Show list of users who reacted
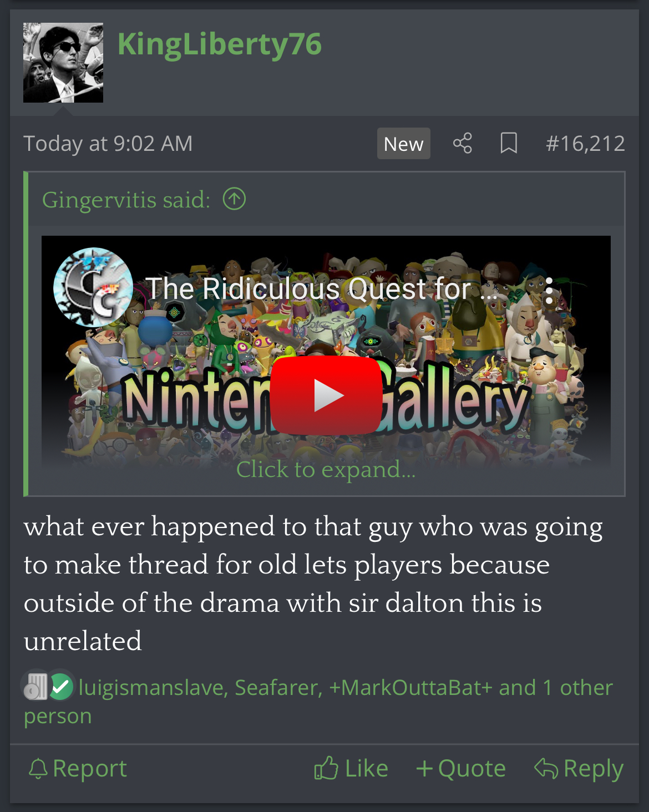The width and height of the screenshot is (649, 812). coord(318,702)
